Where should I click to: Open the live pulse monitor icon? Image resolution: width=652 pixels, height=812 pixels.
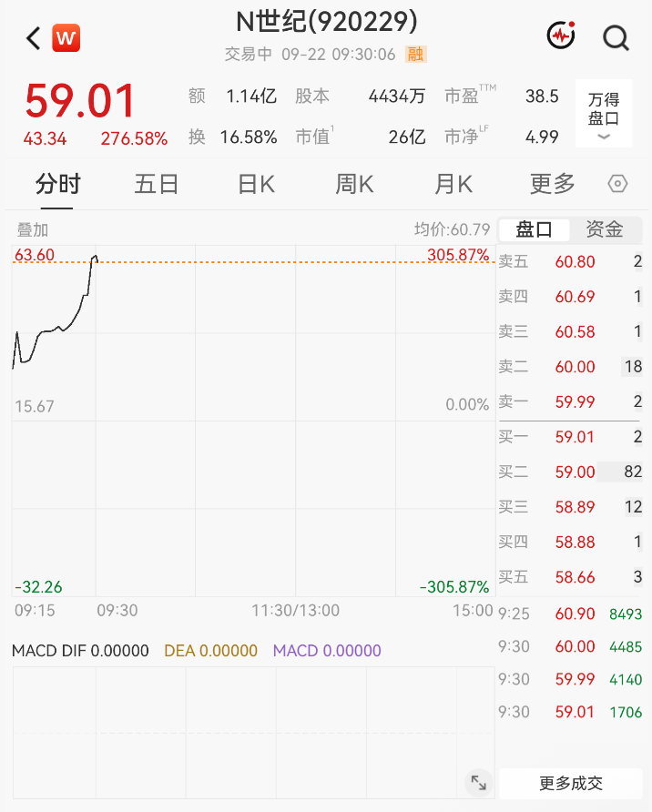point(561,36)
